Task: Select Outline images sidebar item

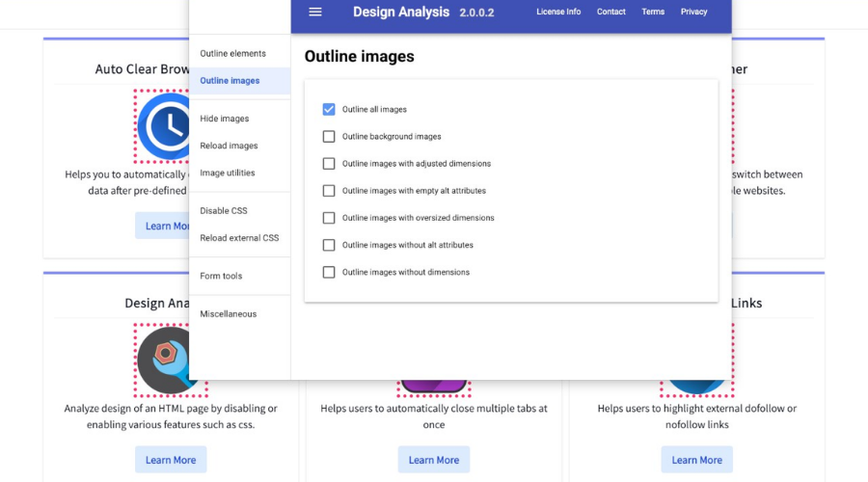Action: click(240, 81)
